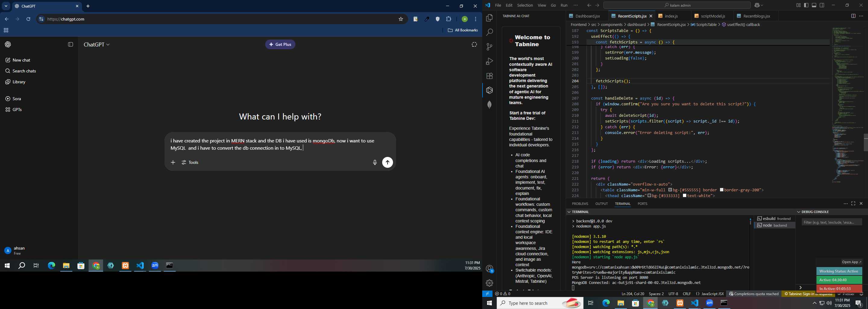Open Chrome's Extensions puzzle icon

[449, 19]
